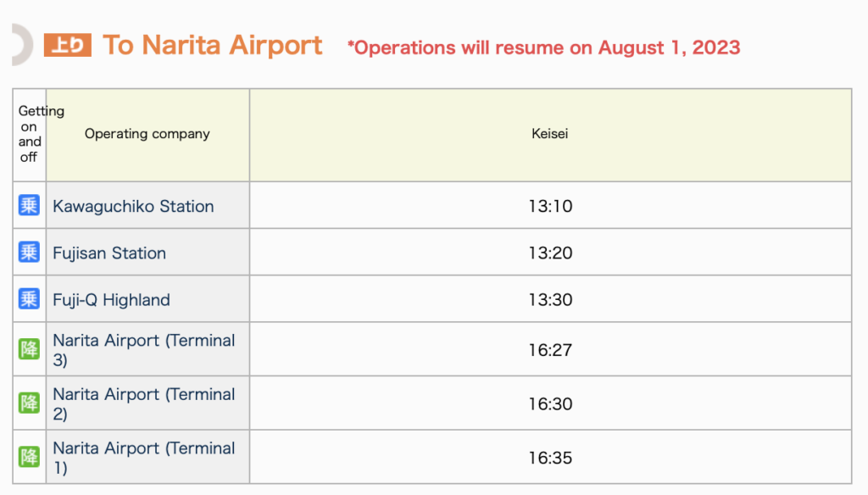
Task: Click the gray circular icon near heading
Action: point(22,44)
